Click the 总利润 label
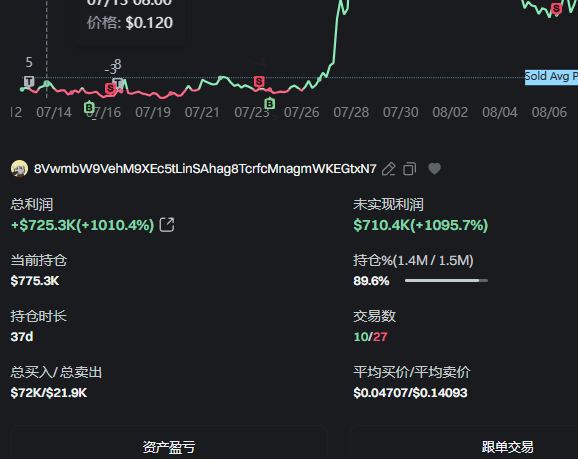 point(32,204)
